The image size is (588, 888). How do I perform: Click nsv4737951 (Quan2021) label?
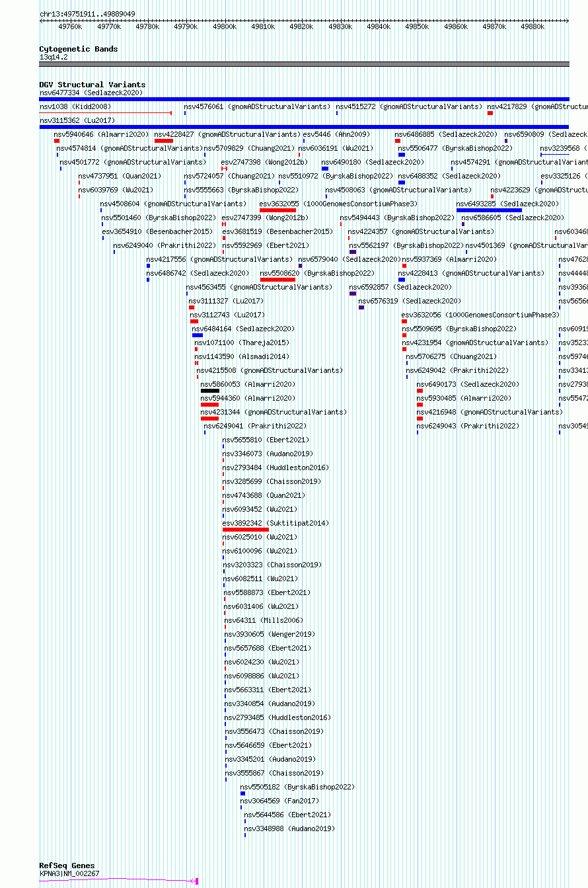click(x=120, y=176)
